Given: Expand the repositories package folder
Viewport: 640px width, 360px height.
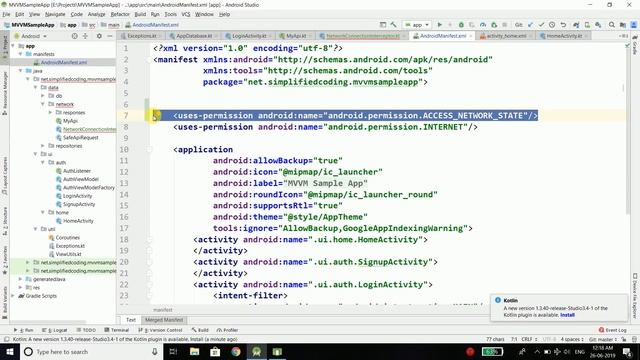Looking at the screenshot, I should tap(42, 146).
